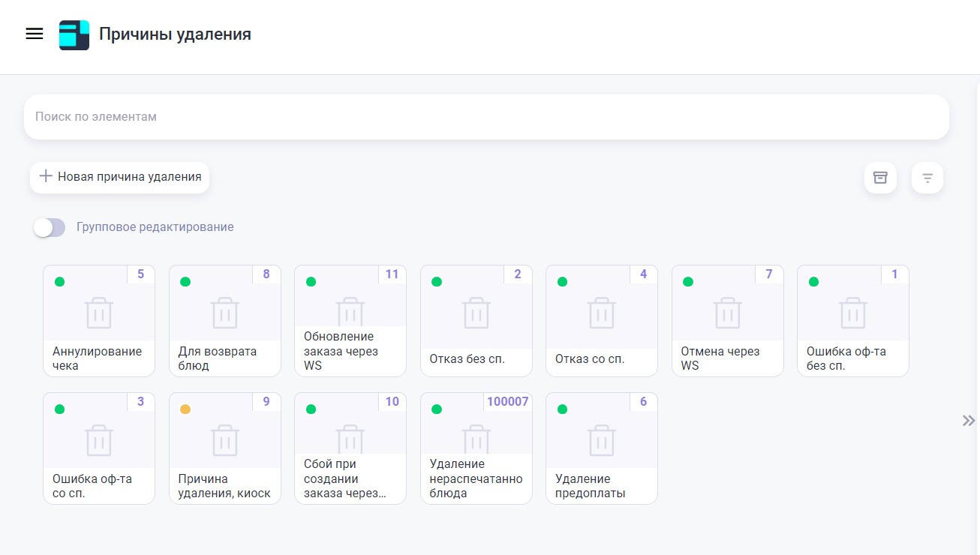Click trash icon on Ошибка оф-та со сп. card
Viewport: 980px width, 555px height.
tap(99, 440)
